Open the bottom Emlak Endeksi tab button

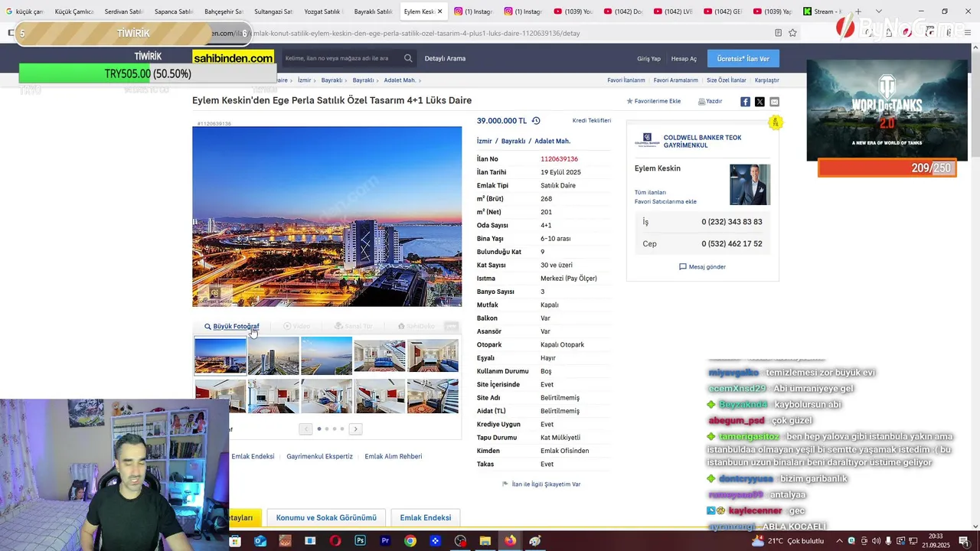coord(426,518)
